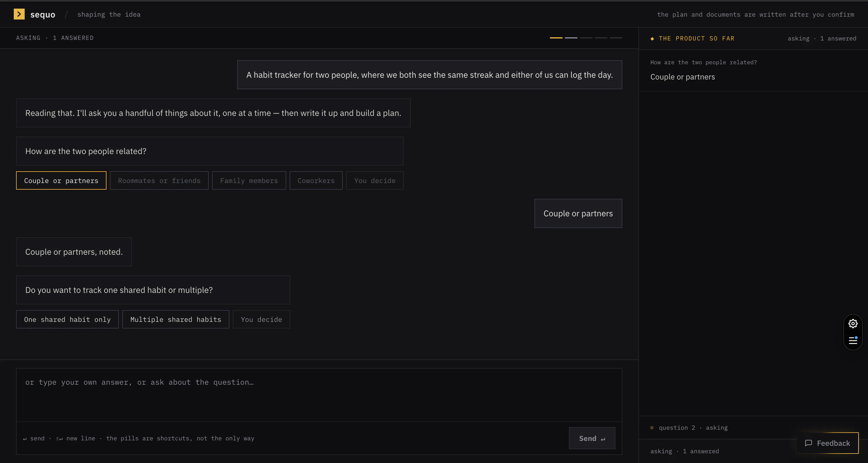
Task: Click the sequo logo icon
Action: click(19, 14)
